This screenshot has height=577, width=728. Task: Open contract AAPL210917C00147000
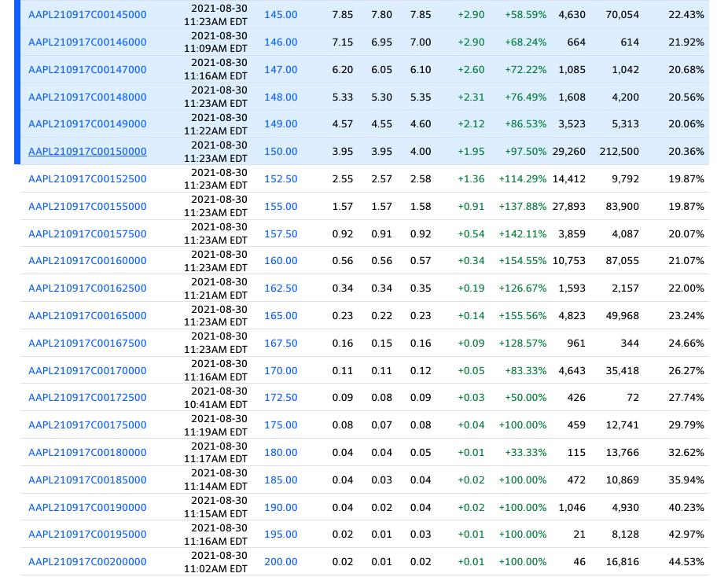(87, 70)
